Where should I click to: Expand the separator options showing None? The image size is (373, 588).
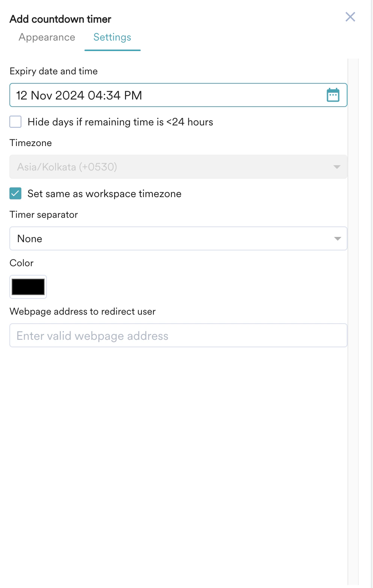[x=178, y=238]
